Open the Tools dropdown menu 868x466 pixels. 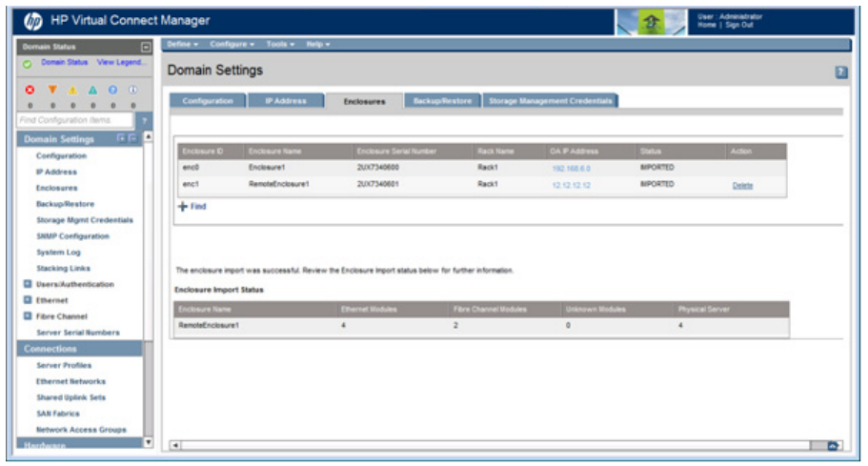(x=280, y=44)
